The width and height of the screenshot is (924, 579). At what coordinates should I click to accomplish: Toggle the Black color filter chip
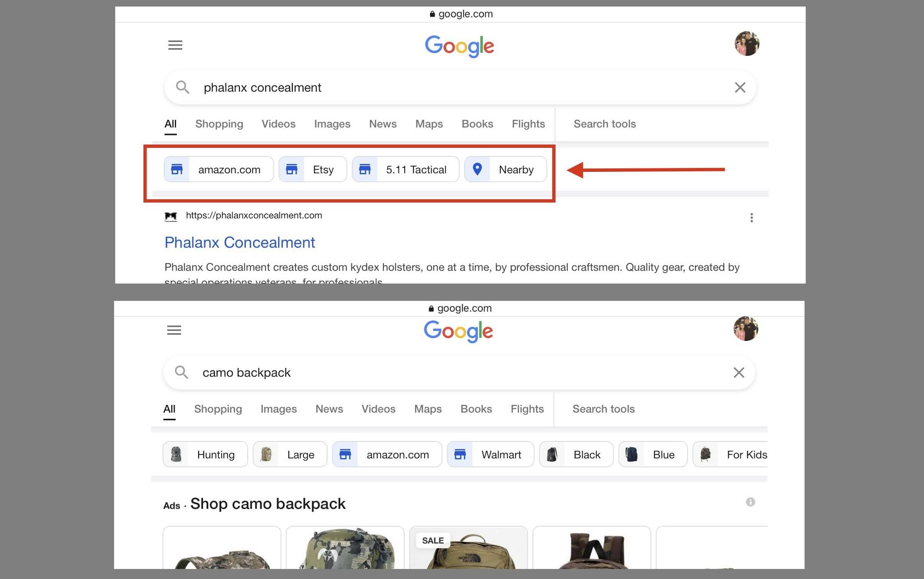pos(576,454)
